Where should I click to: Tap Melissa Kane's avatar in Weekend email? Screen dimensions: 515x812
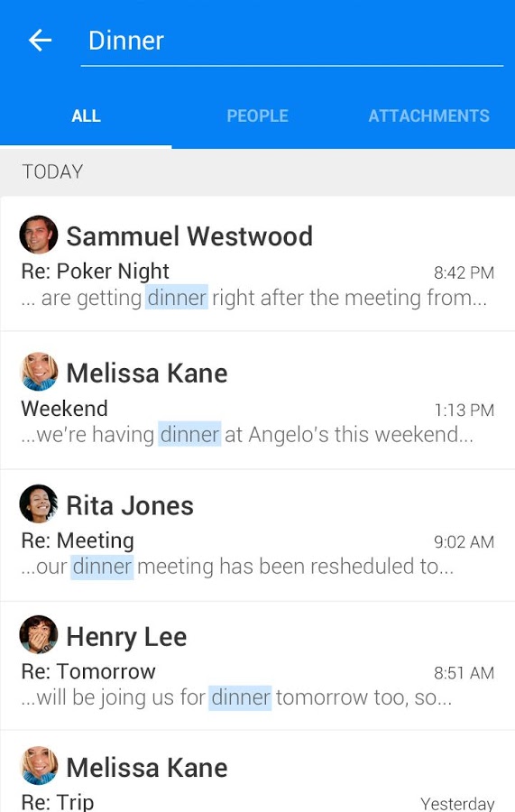[x=39, y=372]
